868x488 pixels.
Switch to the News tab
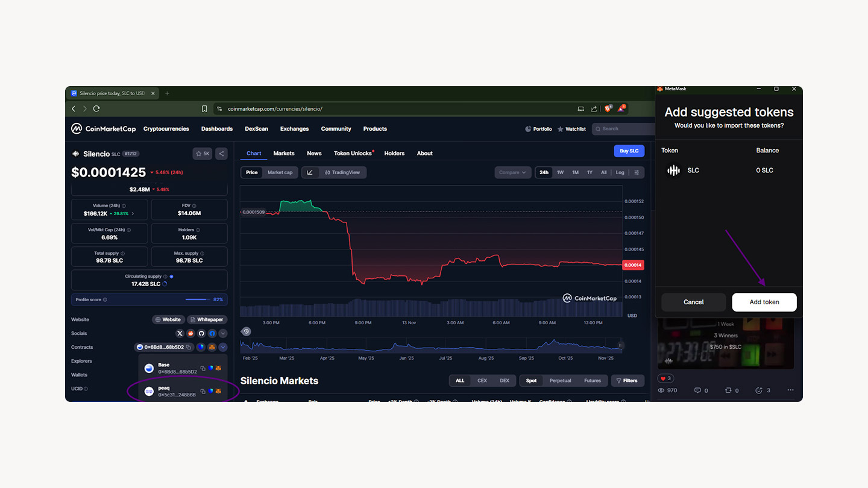coord(314,153)
